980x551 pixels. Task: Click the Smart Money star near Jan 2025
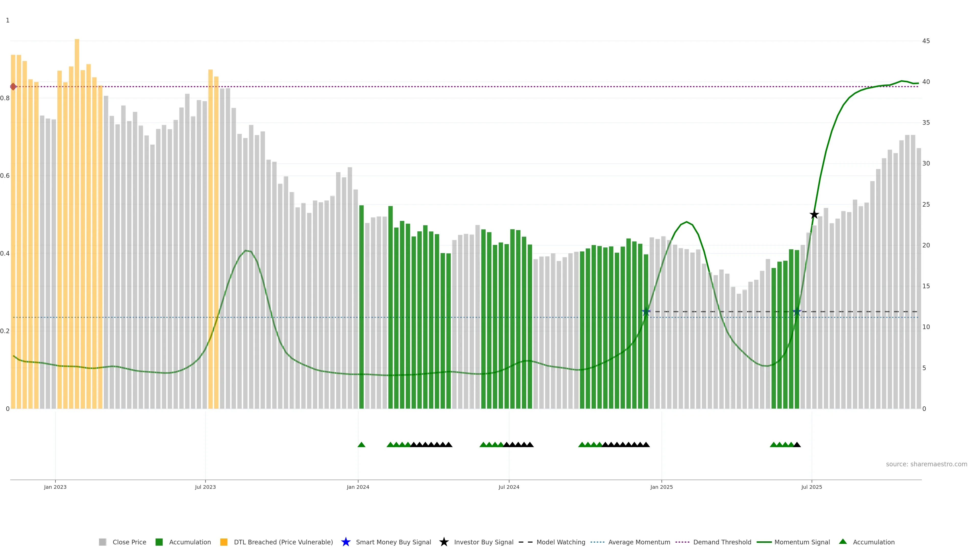tap(646, 311)
